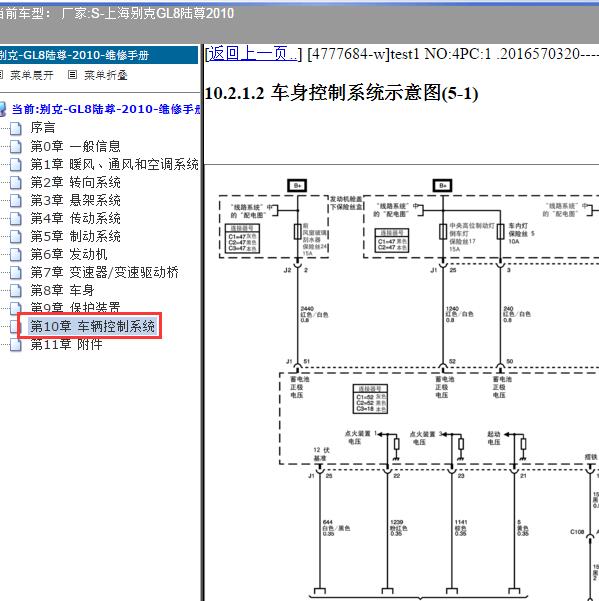Click the page icon beside 序言
Screen dimensions: 599x601
tap(16, 128)
